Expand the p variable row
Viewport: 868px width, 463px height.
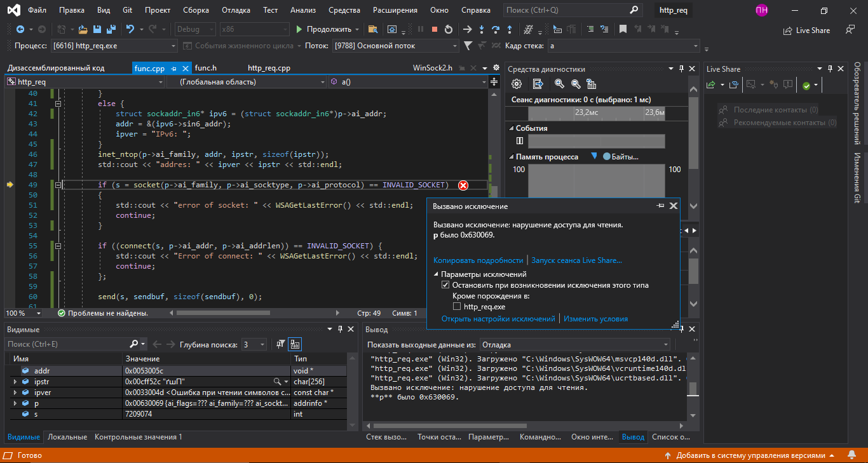pyautogui.click(x=15, y=403)
